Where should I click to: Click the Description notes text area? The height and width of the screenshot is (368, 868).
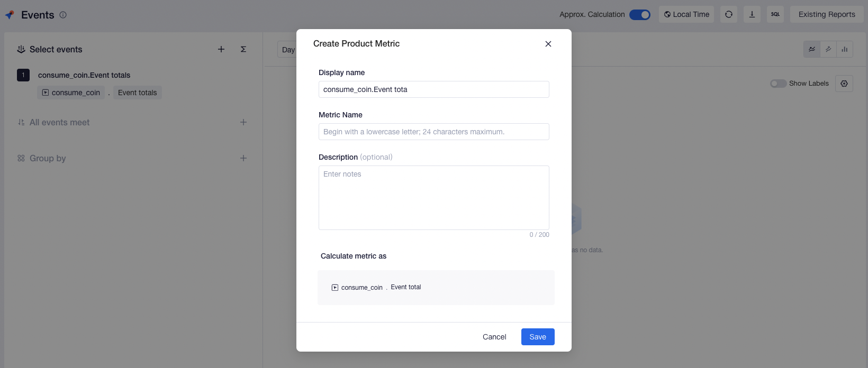(434, 198)
